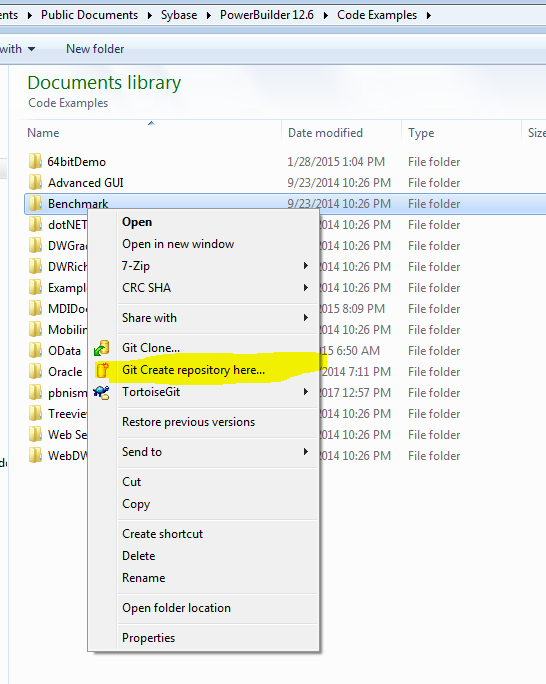Viewport: 546px width, 684px height.
Task: Select the dotNET folder icon
Action: pos(35,224)
